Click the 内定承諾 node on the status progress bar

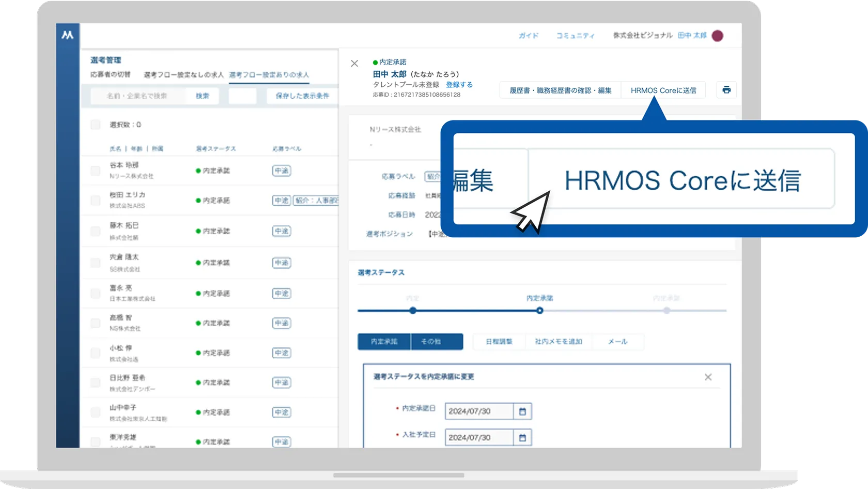(540, 310)
